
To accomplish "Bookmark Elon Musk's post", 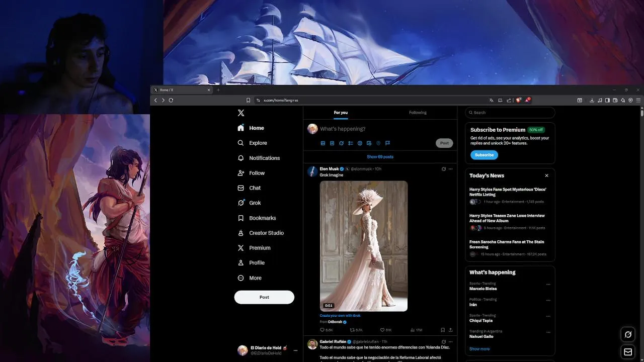I will pos(443,330).
